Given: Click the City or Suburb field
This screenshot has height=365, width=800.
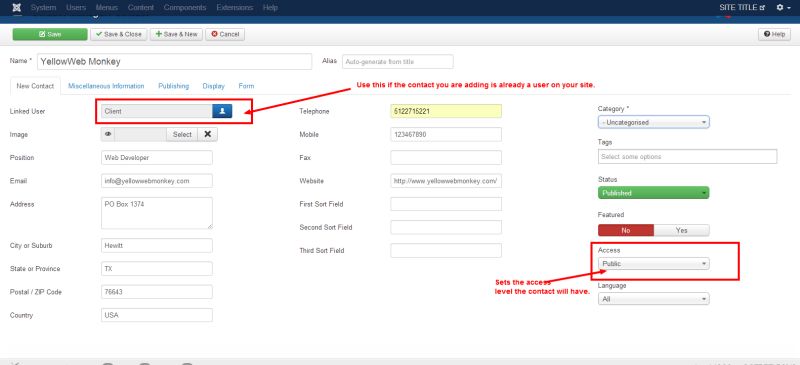Looking at the screenshot, I should 157,246.
